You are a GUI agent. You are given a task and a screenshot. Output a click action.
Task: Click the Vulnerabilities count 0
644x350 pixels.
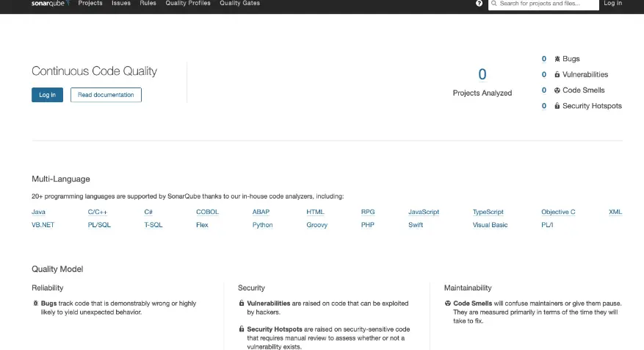coord(544,74)
